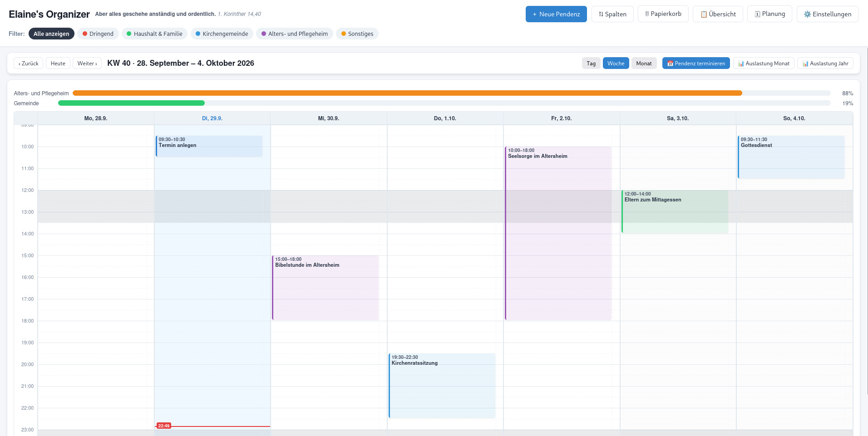The image size is (868, 436).
Task: Toggle the Alters- und Pflegeheim filter chip
Action: point(295,34)
